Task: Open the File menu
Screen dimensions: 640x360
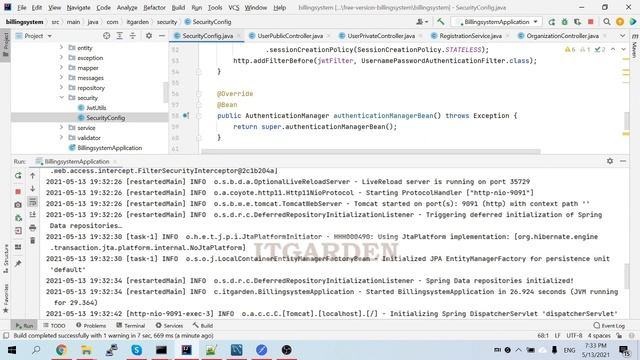Action: click(22, 7)
